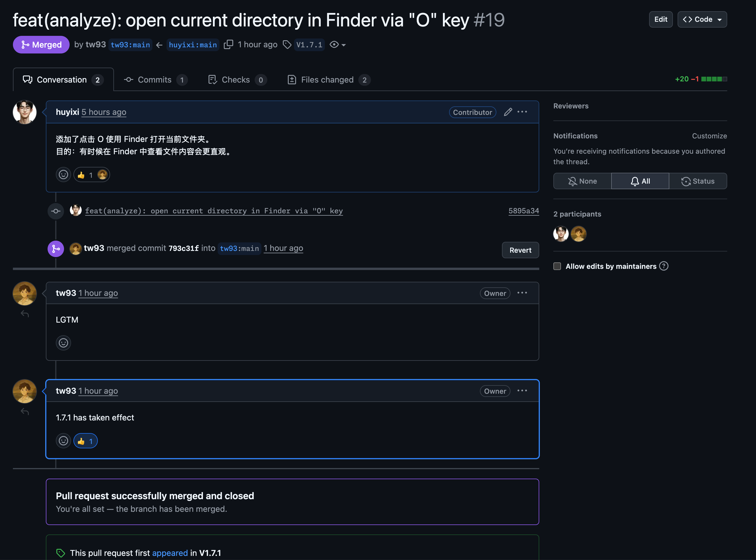The width and height of the screenshot is (756, 560).
Task: Check Allow edits by maintainers
Action: [x=557, y=266]
